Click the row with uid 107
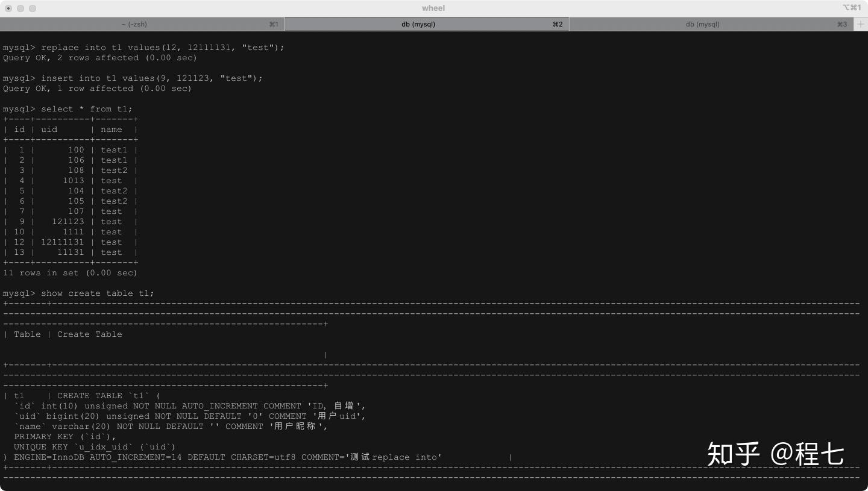Screen dimensions: 868x491 pos(71,211)
